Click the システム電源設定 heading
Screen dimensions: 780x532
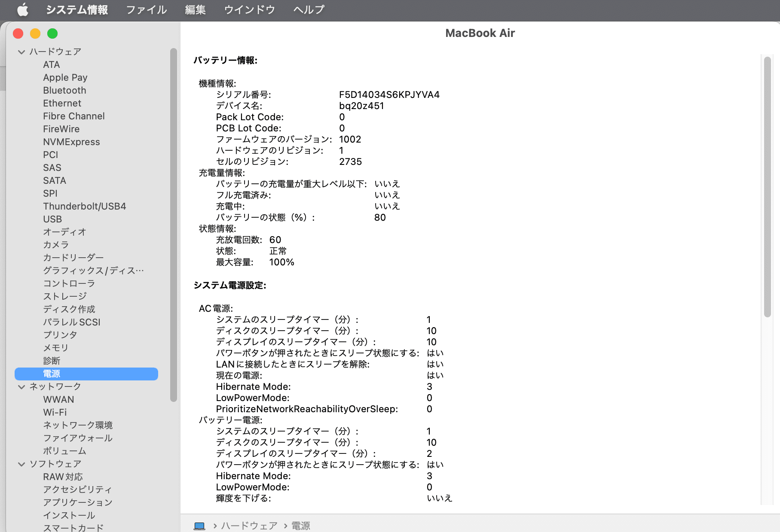click(x=230, y=285)
